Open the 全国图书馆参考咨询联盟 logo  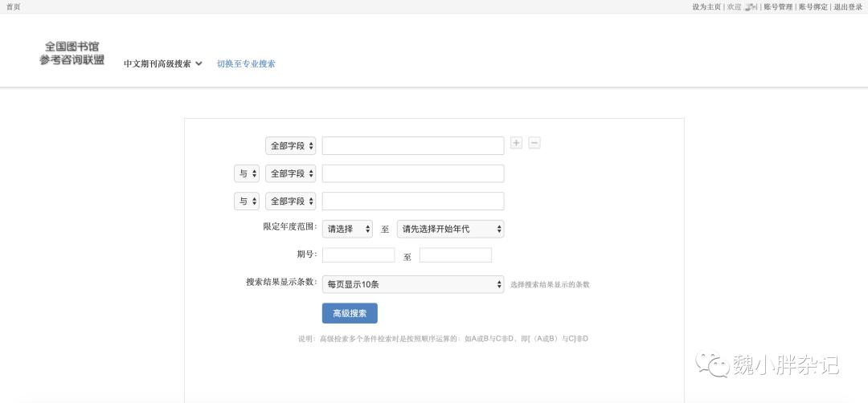coord(72,54)
